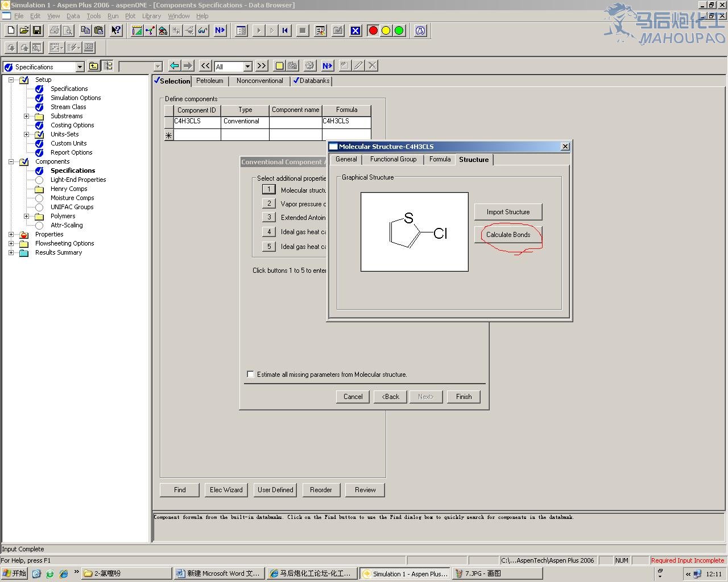Screen dimensions: 728x582
Task: Click the up-one-level folder icon
Action: tap(94, 66)
